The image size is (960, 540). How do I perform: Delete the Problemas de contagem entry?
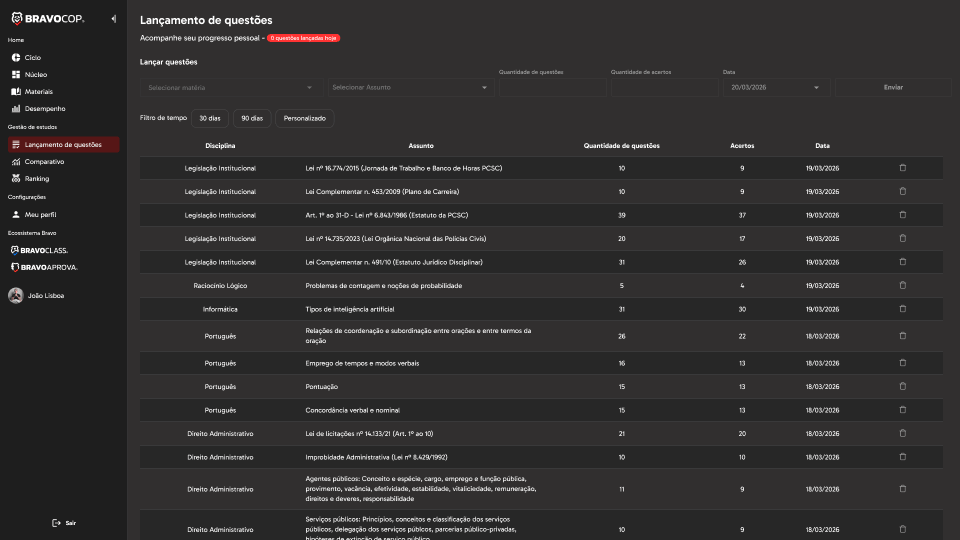point(902,285)
